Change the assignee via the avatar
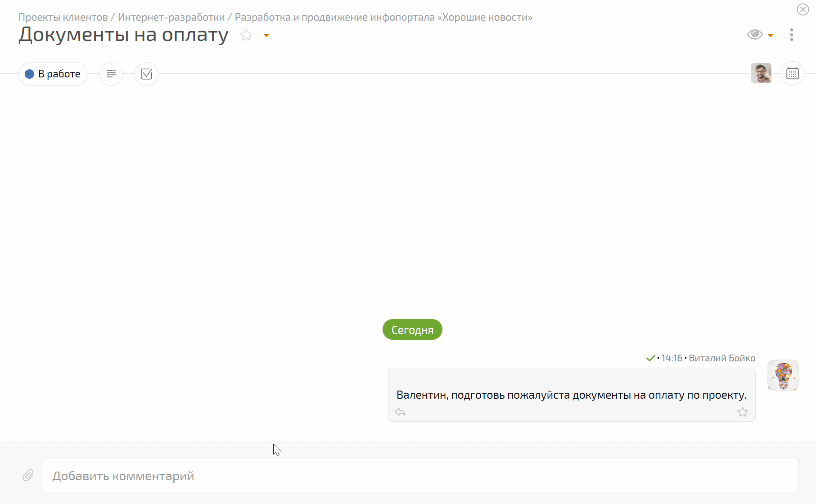 coord(761,73)
